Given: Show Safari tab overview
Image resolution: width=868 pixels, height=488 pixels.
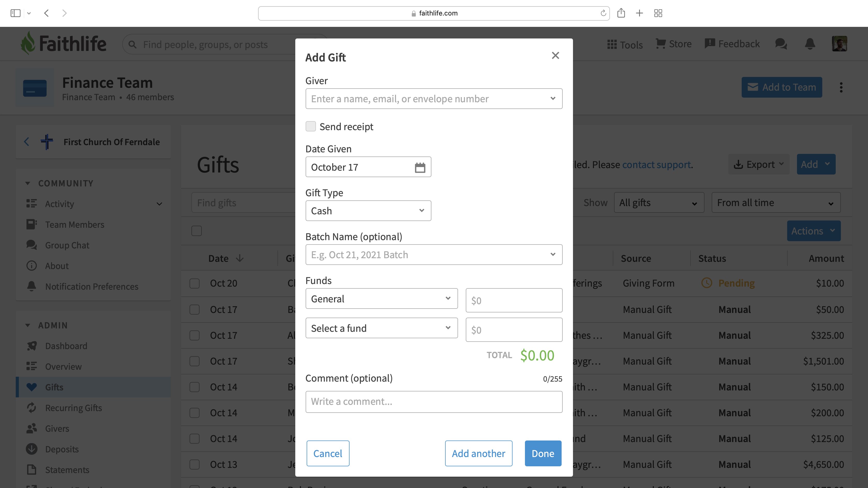Looking at the screenshot, I should tap(658, 13).
